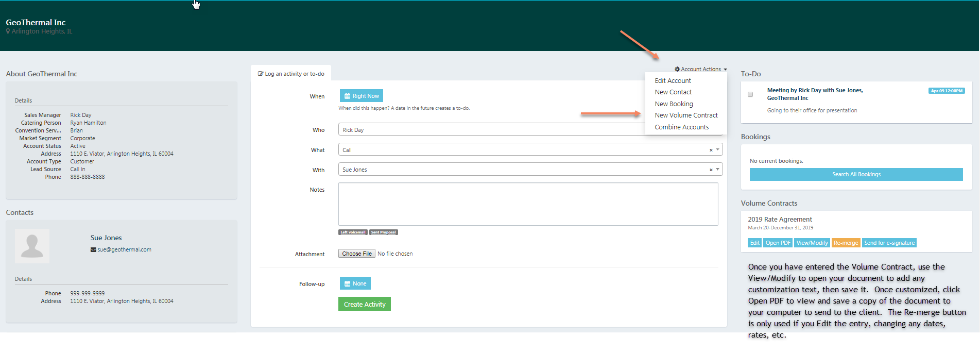This screenshot has width=980, height=352.
Task: Click Search All Bookings button
Action: coord(856,175)
